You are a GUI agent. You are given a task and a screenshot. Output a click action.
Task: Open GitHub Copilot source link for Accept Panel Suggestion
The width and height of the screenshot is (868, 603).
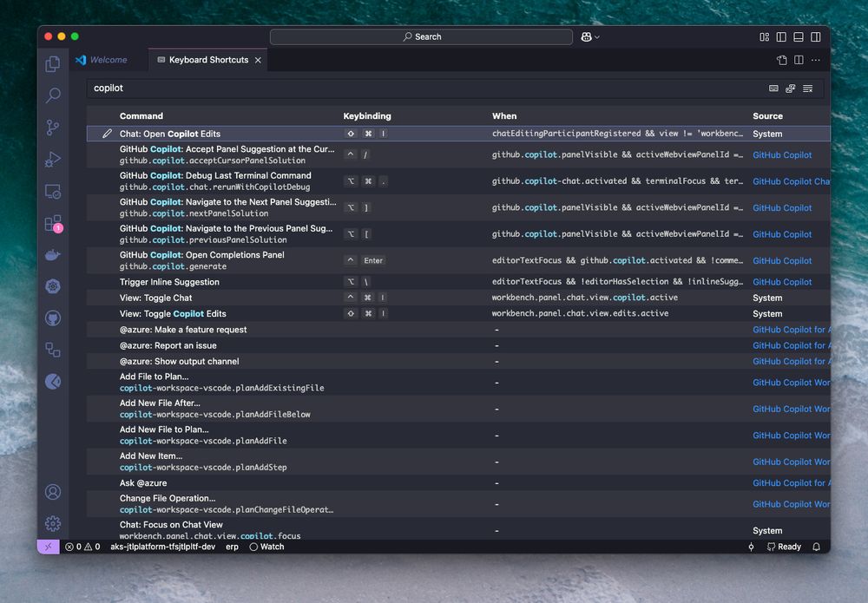(782, 155)
